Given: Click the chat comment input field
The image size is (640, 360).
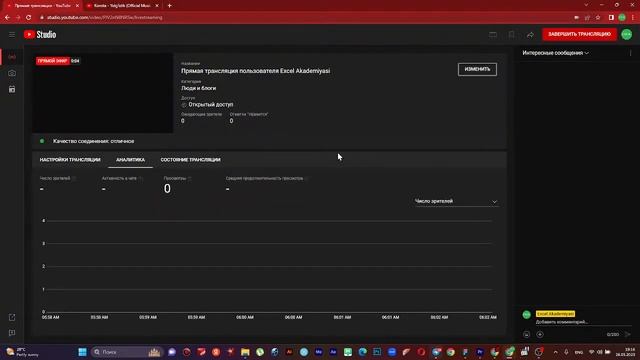Looking at the screenshot, I should pyautogui.click(x=583, y=322).
